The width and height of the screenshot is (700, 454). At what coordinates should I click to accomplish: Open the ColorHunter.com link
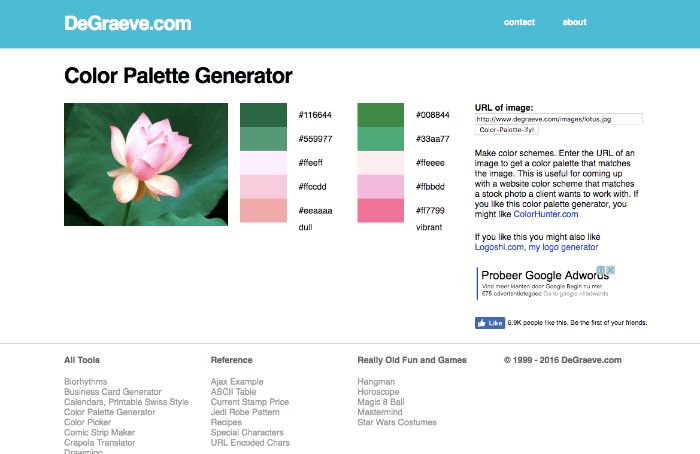[x=546, y=214]
